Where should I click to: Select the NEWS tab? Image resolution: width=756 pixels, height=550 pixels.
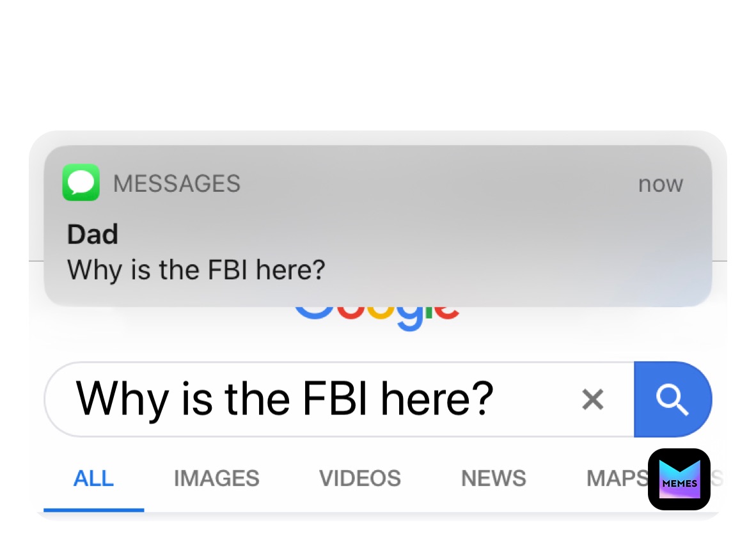[x=493, y=478]
